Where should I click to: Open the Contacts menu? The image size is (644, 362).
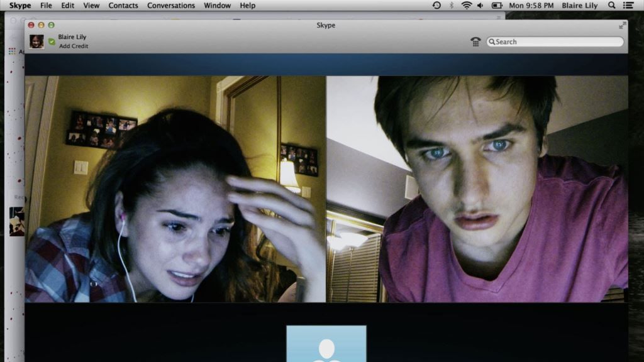123,6
